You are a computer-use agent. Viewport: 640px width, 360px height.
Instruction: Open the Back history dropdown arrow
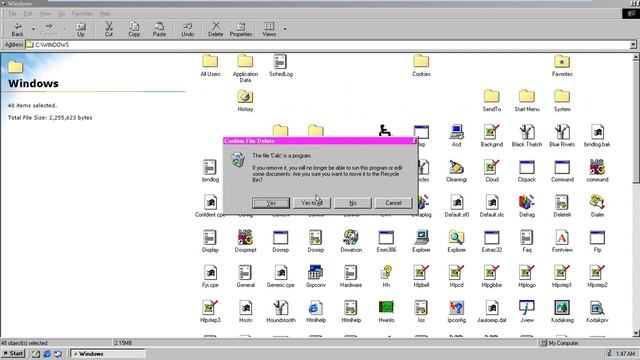[x=33, y=29]
